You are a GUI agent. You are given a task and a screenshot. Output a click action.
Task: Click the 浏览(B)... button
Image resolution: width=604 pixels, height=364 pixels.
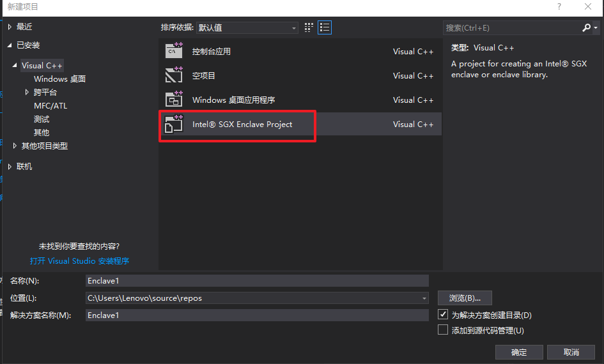pyautogui.click(x=465, y=298)
